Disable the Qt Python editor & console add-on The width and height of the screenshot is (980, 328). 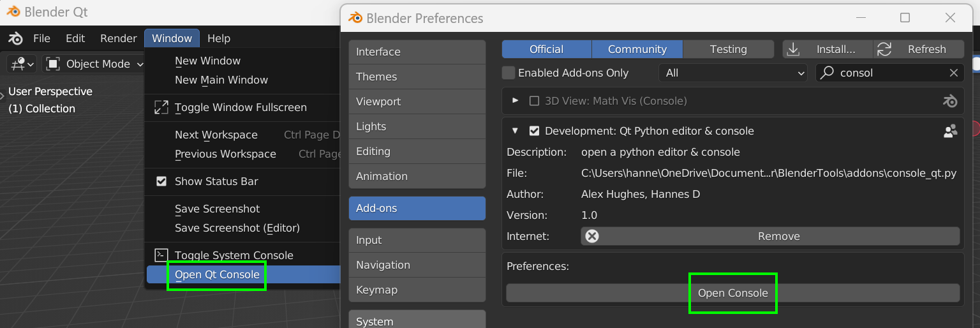(x=535, y=131)
